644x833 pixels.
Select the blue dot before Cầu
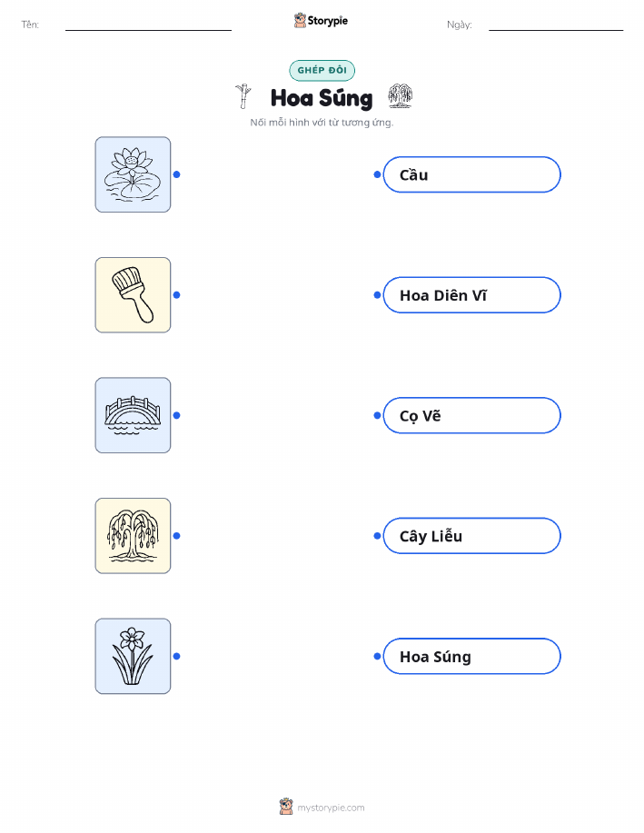(377, 174)
